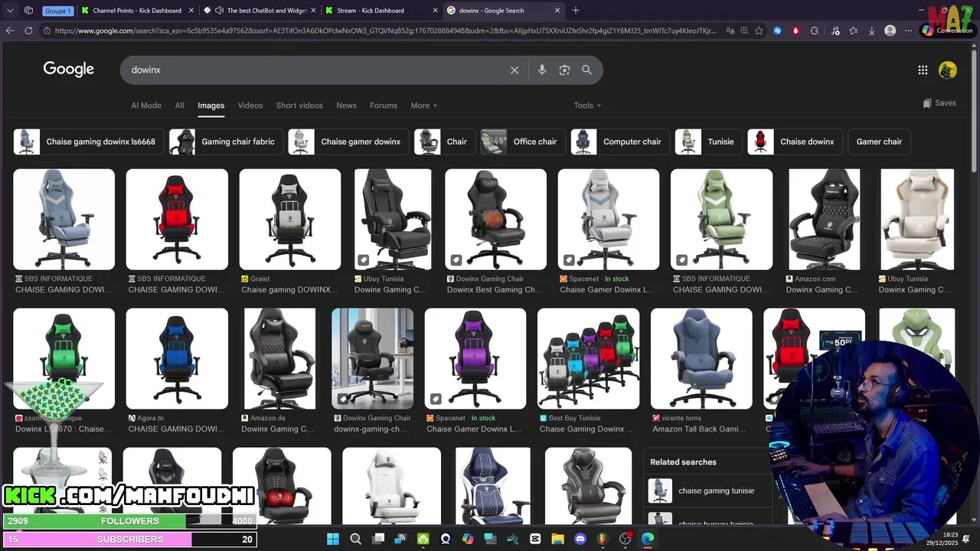Open FL Studio from the taskbar

pos(603,539)
